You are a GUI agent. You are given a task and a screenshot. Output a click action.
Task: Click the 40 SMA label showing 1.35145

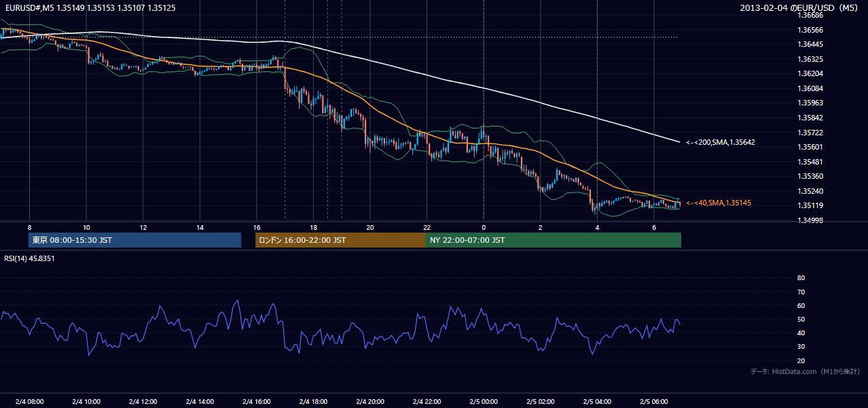point(719,203)
